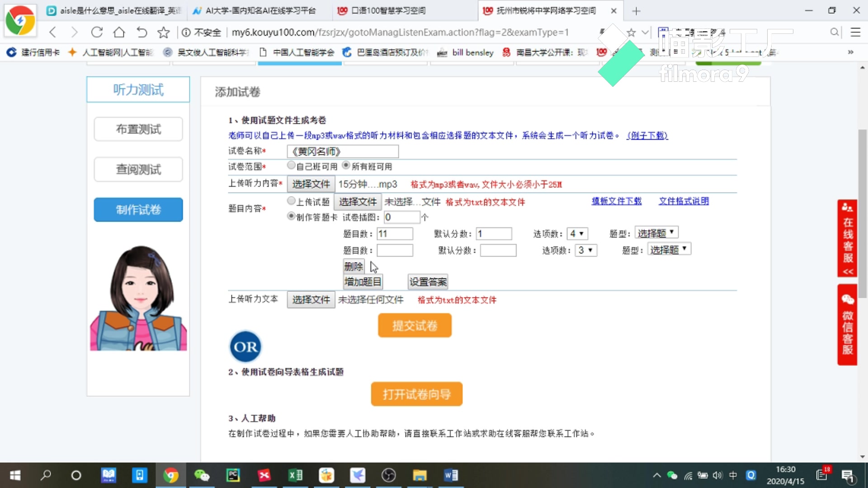Click 提交试卷 submit button

coord(415,325)
